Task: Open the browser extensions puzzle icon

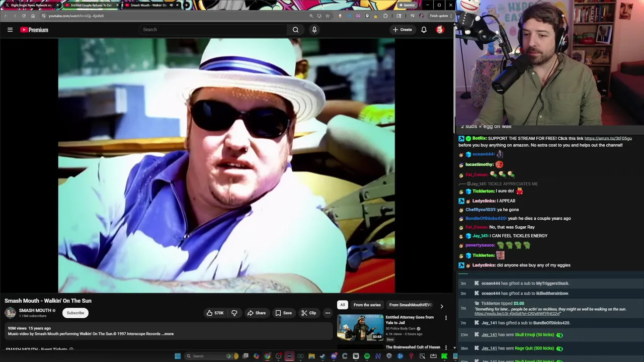Action: pyautogui.click(x=385, y=16)
